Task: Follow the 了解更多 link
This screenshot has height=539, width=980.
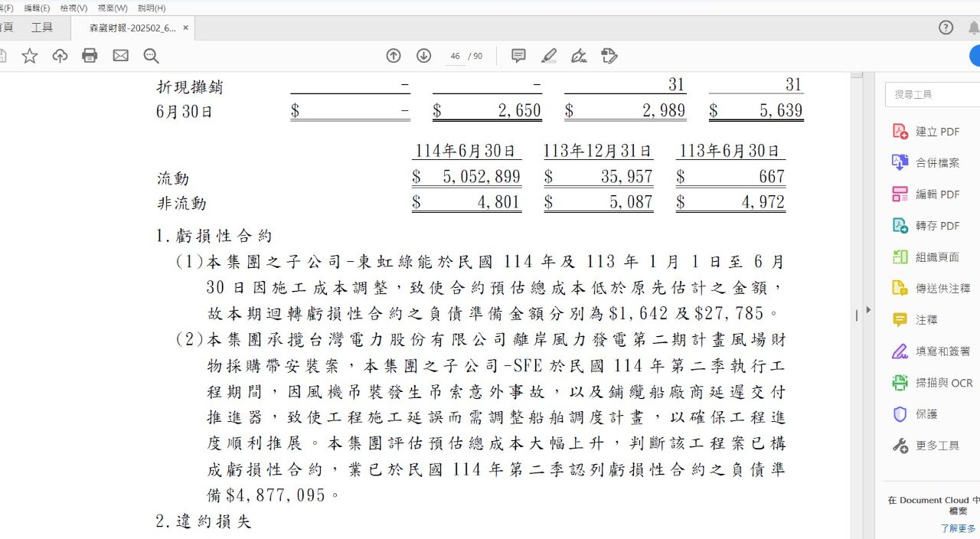Action: 959,528
